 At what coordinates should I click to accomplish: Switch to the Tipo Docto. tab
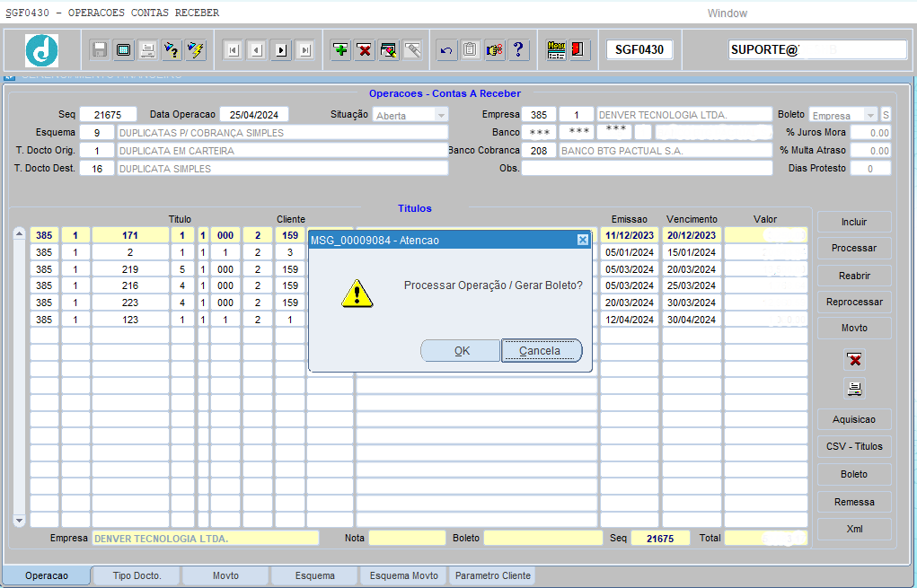pos(137,575)
